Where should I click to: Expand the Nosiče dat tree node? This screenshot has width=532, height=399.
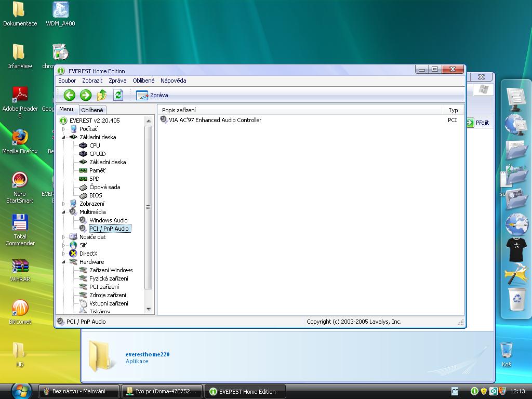[x=64, y=237]
